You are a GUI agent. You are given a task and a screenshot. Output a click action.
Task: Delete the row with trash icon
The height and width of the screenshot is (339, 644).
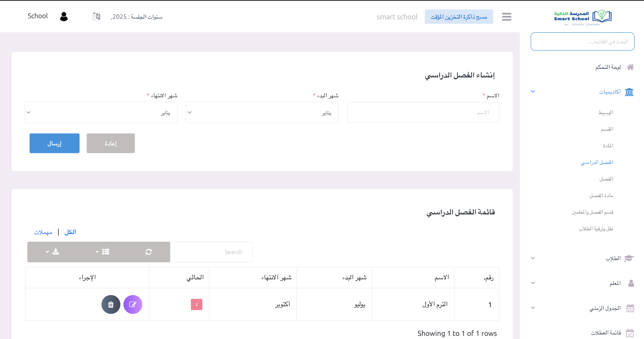[x=111, y=304]
